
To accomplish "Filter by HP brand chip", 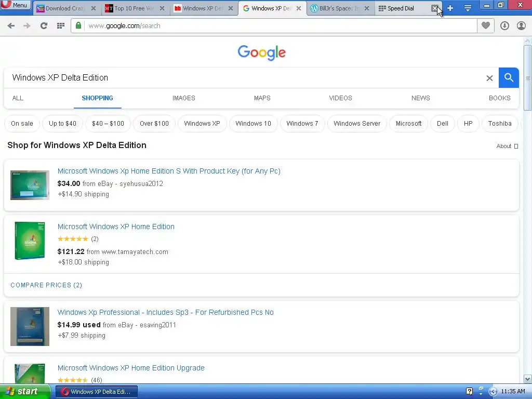I will [468, 124].
